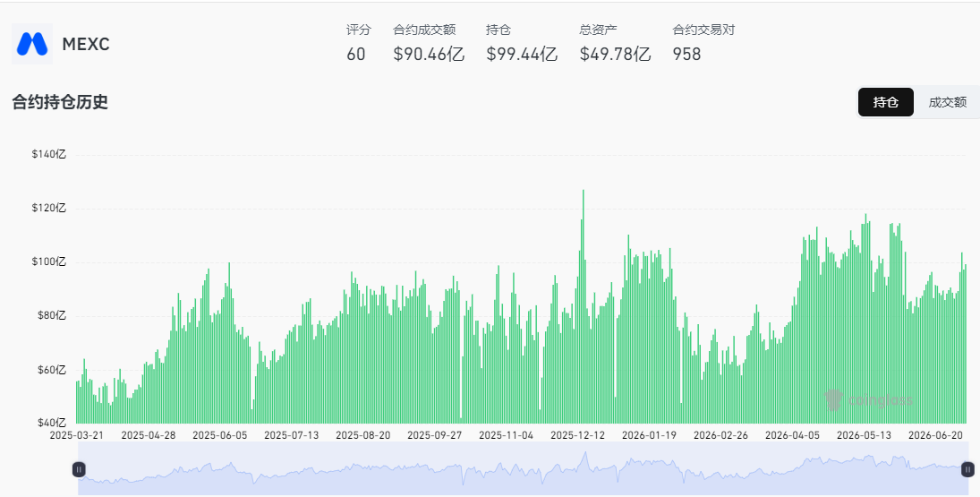Click the 2025-06-05 date label
Image resolution: width=980 pixels, height=497 pixels.
220,434
